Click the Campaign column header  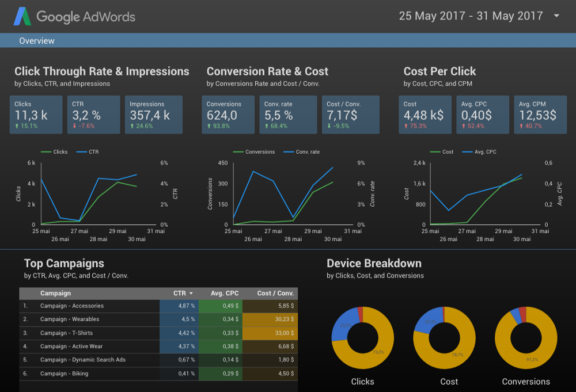[55, 293]
